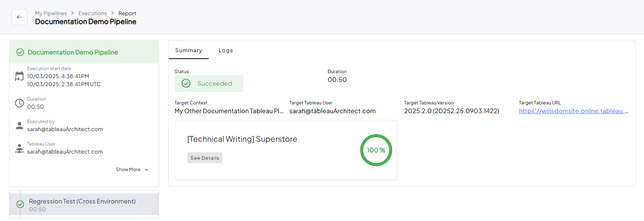This screenshot has height=221, width=644.
Task: Click See Details button for Superstore
Action: click(204, 158)
